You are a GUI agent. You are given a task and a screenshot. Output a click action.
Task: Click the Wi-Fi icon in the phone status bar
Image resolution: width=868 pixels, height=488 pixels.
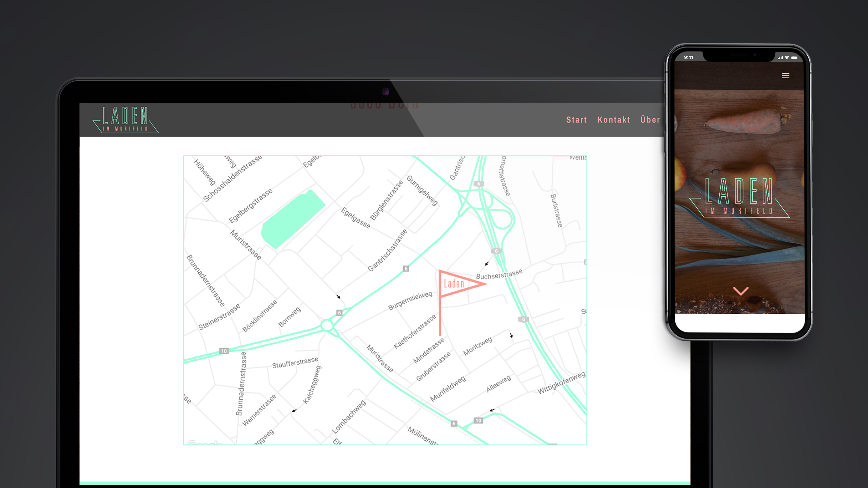(x=787, y=58)
